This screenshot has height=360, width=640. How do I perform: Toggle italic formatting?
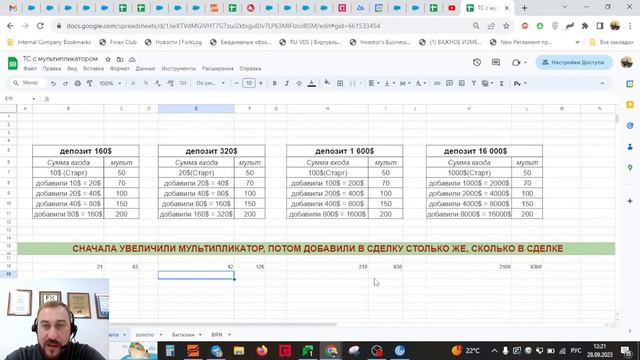tap(287, 83)
